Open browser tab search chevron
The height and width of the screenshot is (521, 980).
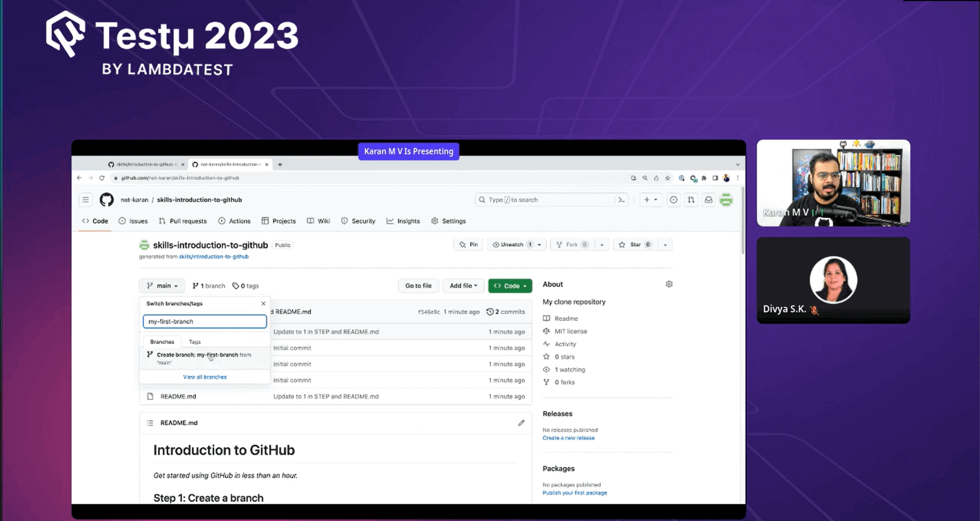coord(737,164)
